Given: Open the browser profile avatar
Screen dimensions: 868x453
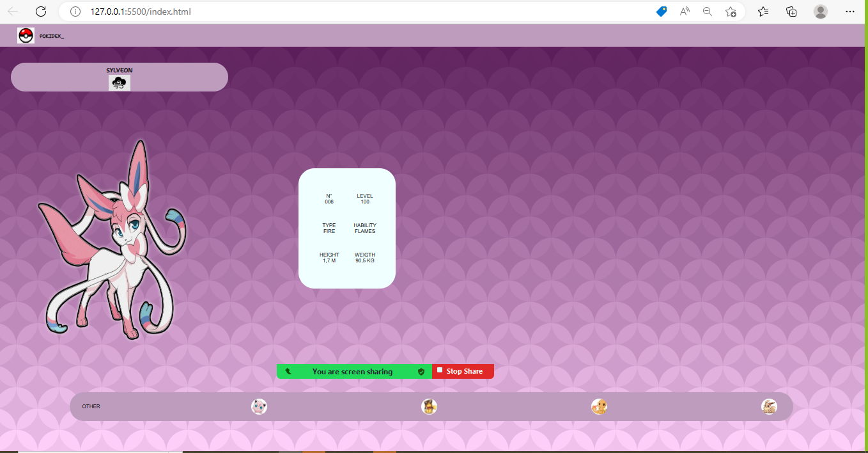Looking at the screenshot, I should click(x=821, y=12).
